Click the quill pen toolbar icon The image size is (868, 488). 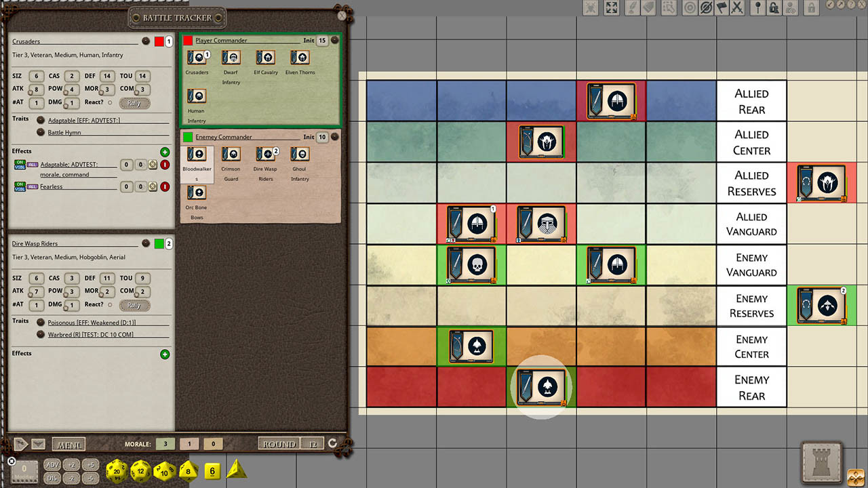pos(632,9)
